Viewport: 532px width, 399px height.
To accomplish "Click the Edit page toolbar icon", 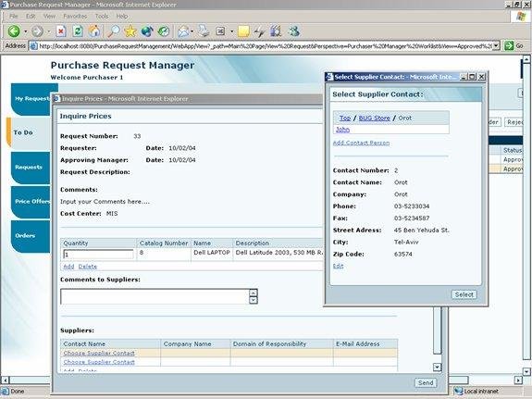I will (220, 31).
